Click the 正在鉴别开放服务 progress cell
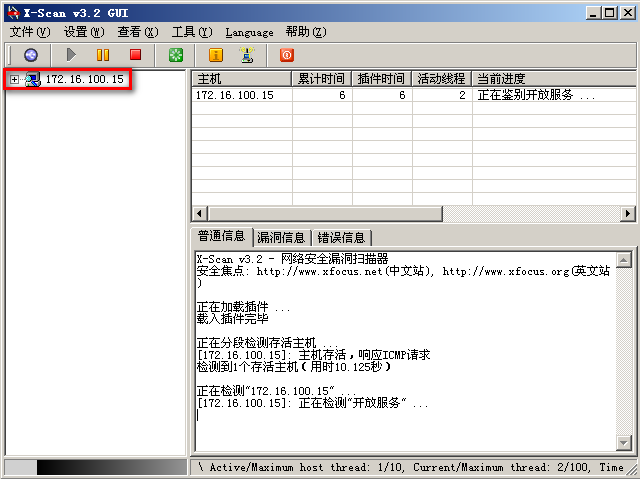 coord(554,95)
